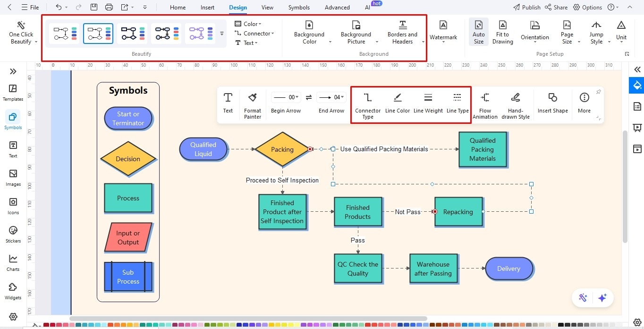Click the Publish button
This screenshot has height=329, width=644.
click(x=526, y=7)
